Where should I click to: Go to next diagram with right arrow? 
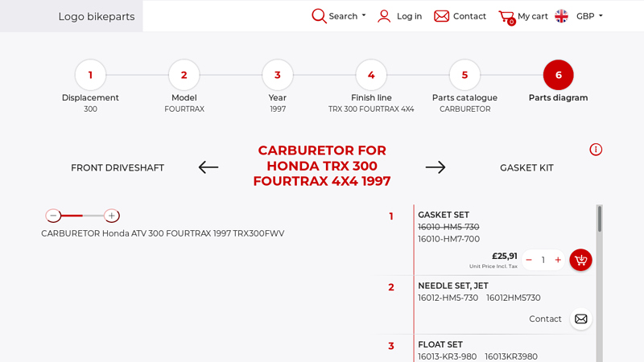click(x=436, y=167)
